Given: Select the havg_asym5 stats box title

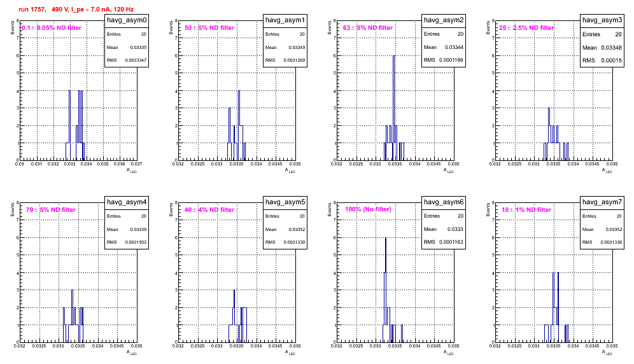Looking at the screenshot, I should [285, 202].
